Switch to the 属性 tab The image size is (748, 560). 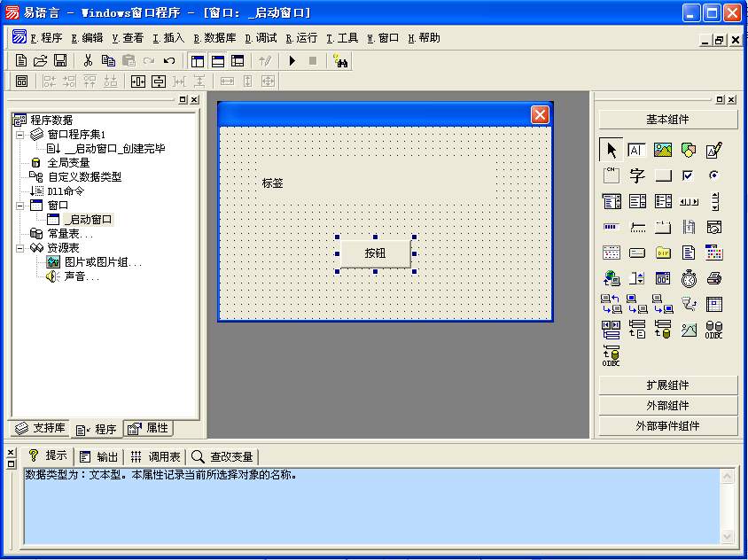click(x=148, y=428)
